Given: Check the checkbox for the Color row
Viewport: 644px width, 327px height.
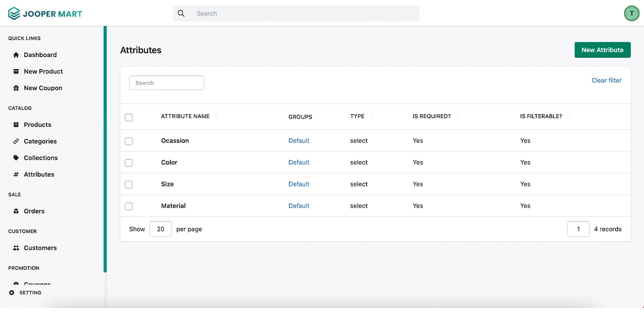Looking at the screenshot, I should tap(129, 163).
